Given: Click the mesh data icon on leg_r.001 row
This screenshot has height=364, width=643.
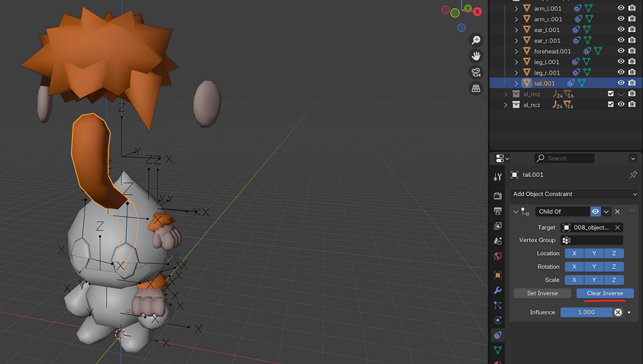Looking at the screenshot, I should click(x=587, y=72).
